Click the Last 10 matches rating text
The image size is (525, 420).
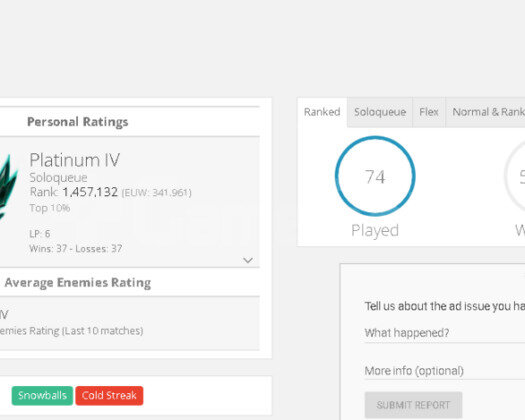pos(71,331)
